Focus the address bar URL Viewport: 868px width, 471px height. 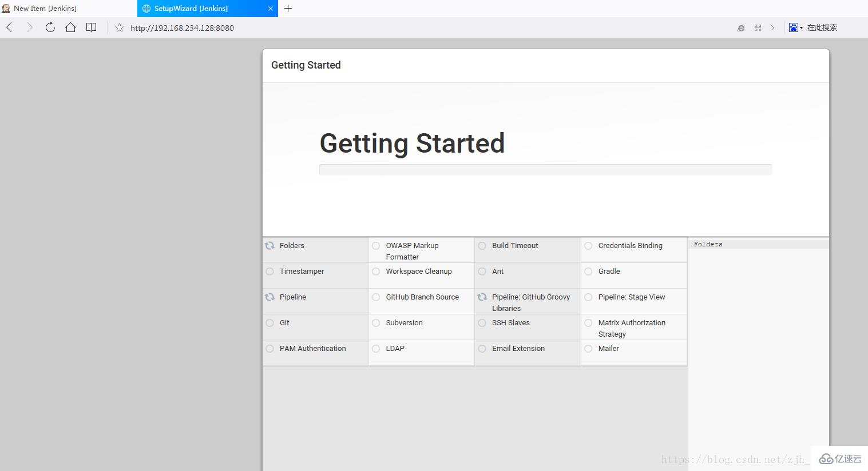coord(182,27)
